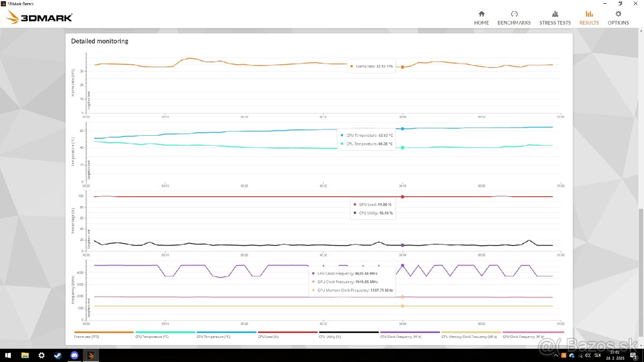Switch to Stress Tests tab
The height and width of the screenshot is (362, 644).
[x=555, y=18]
